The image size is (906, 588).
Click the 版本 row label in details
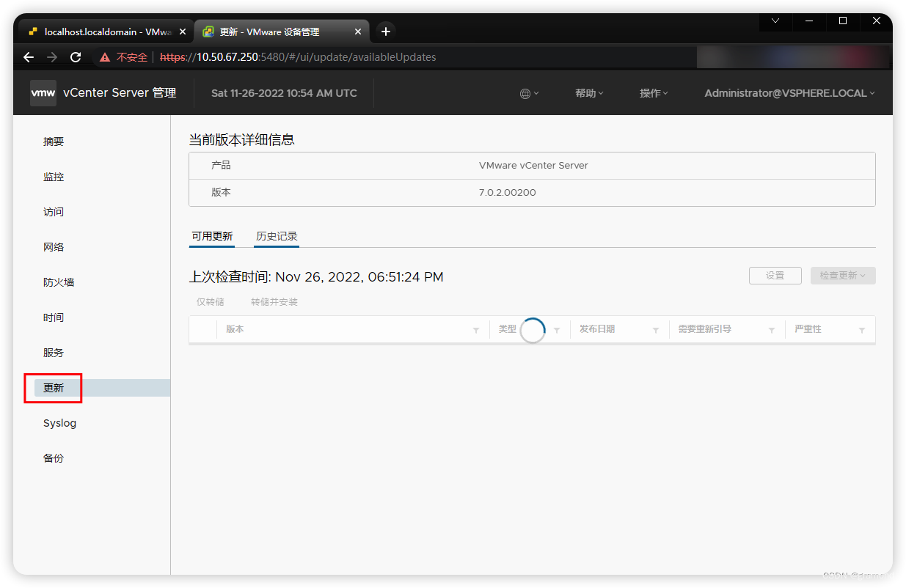221,193
